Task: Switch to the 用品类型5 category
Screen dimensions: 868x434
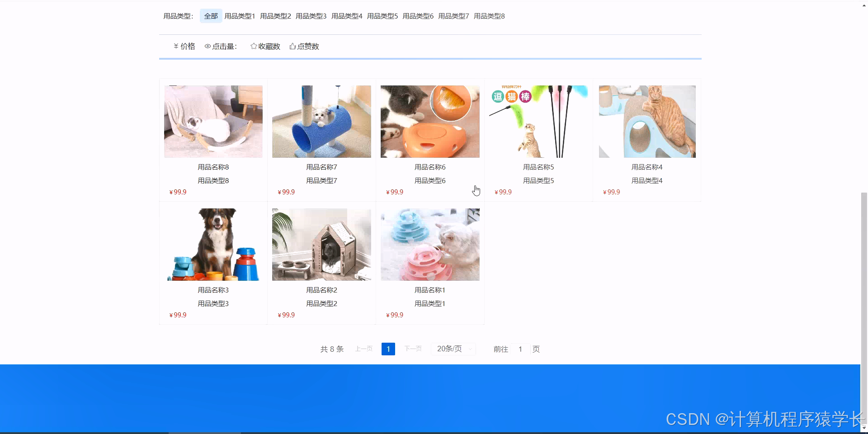Action: 382,15
